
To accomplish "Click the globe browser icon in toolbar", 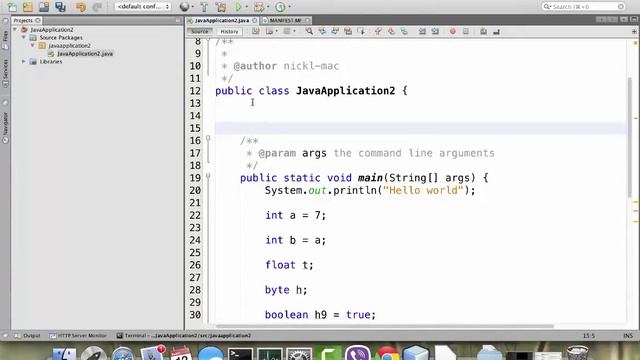I will pos(184,7).
